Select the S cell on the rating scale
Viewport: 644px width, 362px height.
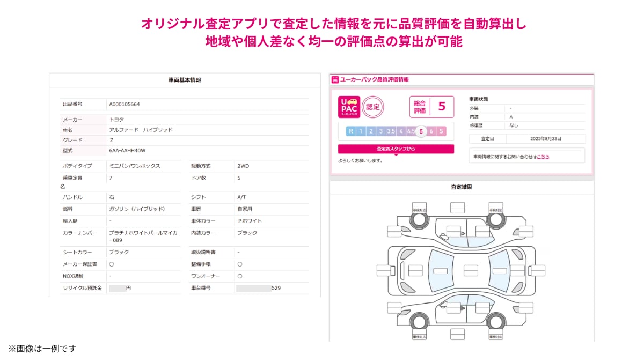(x=441, y=131)
